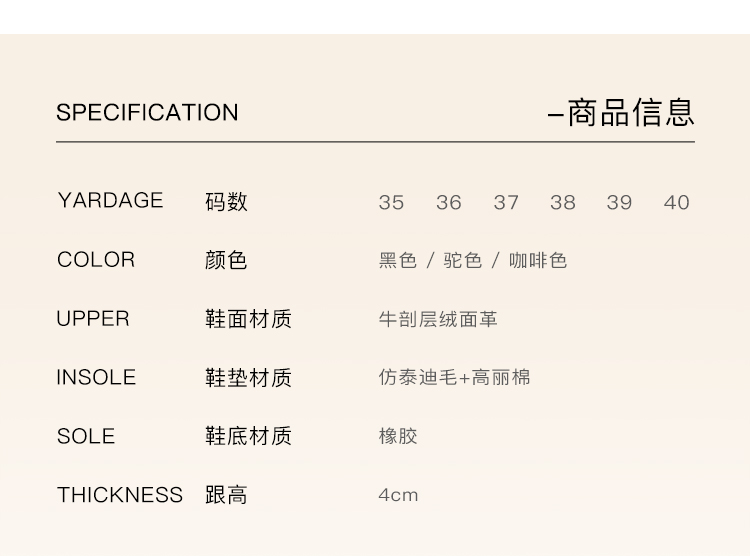
Task: Click the SPECIFICATION heading
Action: 147,113
